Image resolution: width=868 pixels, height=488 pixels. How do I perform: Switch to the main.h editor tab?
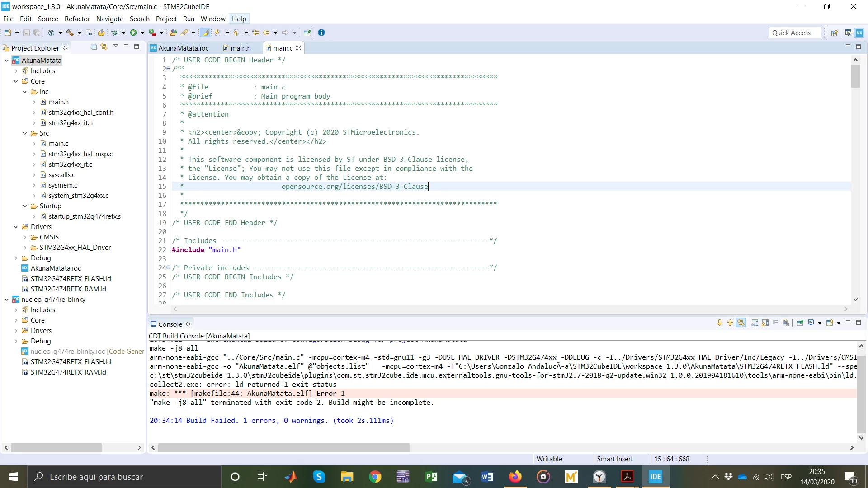[237, 48]
